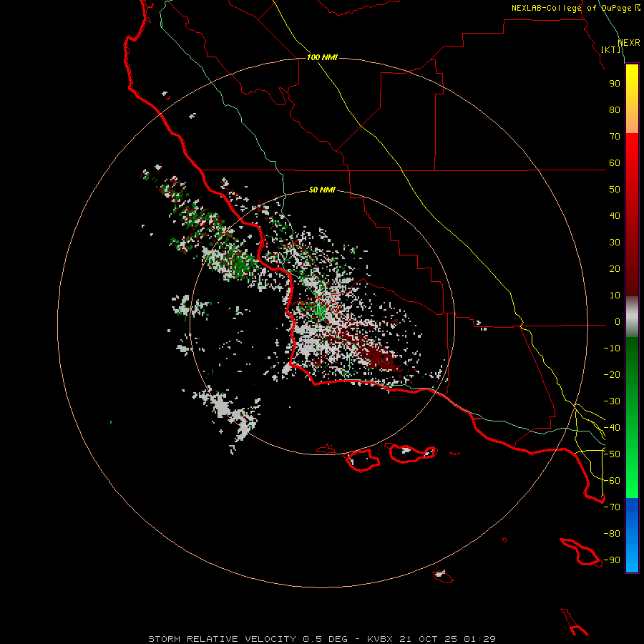Click the blue bottom segment of color bar
The height and width of the screenshot is (644, 644).
[x=632, y=535]
